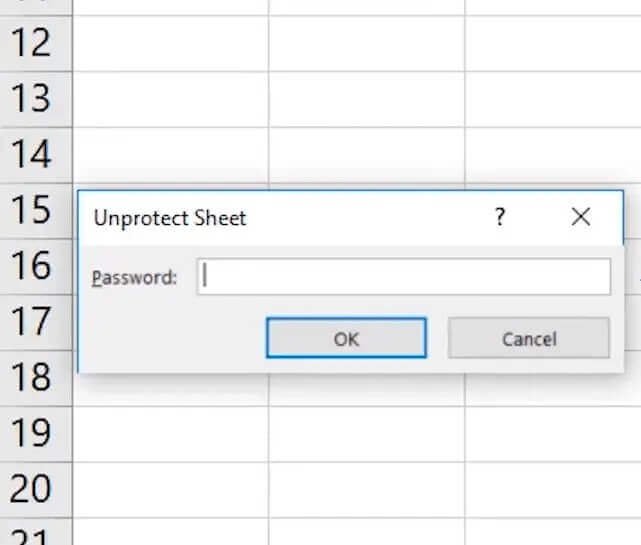This screenshot has width=641, height=545.
Task: Click the Help question mark icon
Action: coord(500,217)
